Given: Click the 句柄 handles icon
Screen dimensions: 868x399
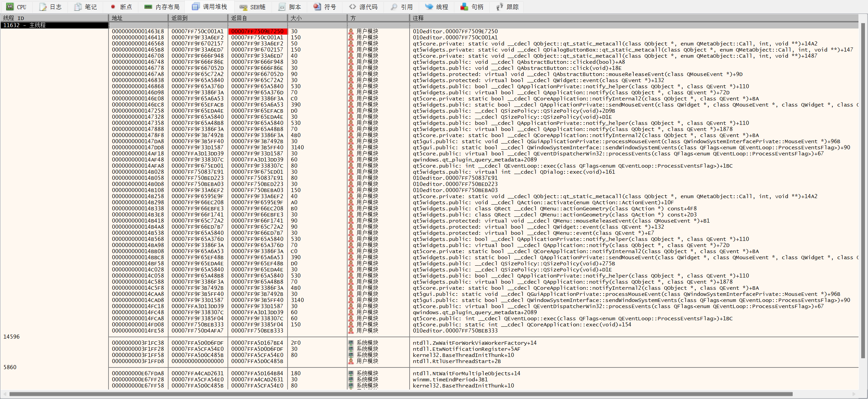Looking at the screenshot, I should pyautogui.click(x=464, y=7).
